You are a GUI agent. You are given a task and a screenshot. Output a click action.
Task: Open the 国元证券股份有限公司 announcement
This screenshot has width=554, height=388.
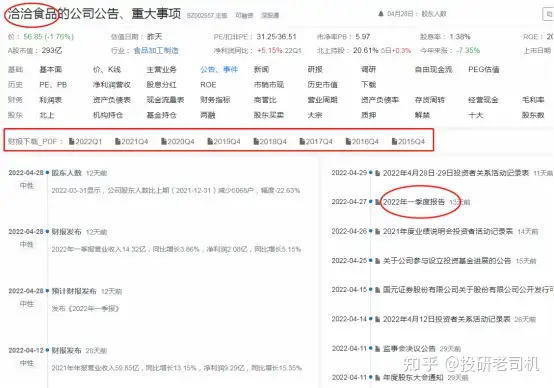[x=468, y=290]
